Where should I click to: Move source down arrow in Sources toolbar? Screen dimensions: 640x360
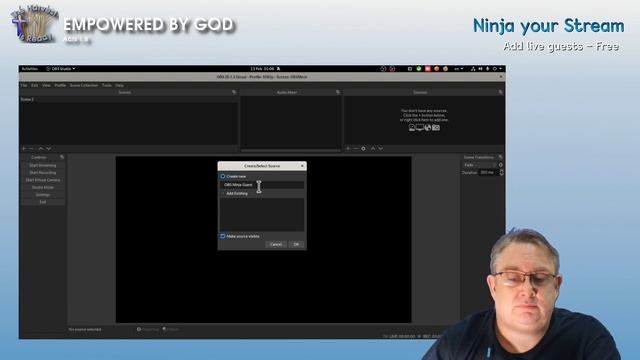[380, 149]
